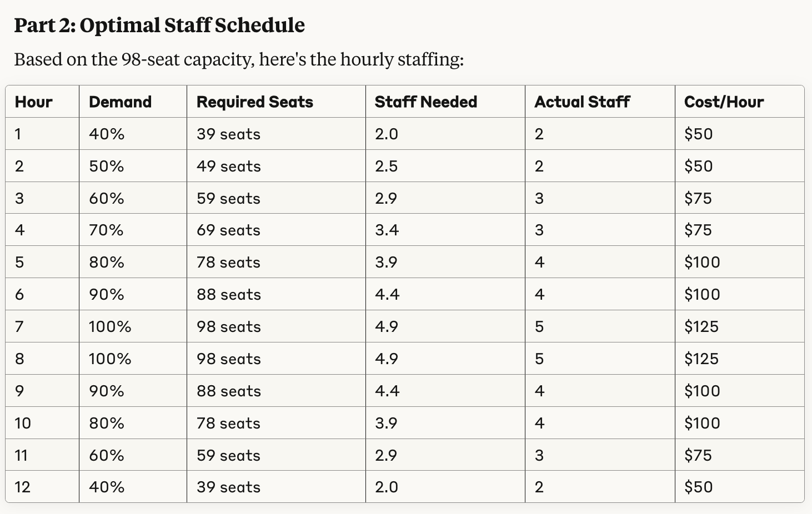Click the Demand cell in hour 1 row
812x514 pixels.
(x=107, y=134)
